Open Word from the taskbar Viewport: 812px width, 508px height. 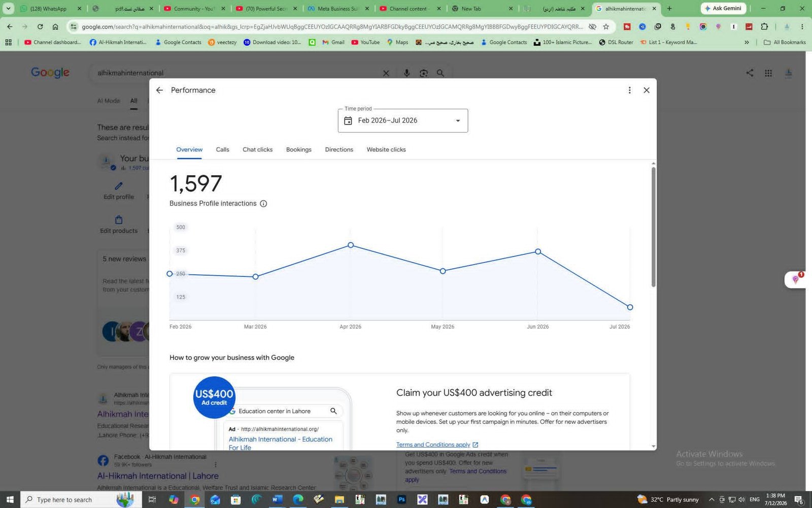277,500
